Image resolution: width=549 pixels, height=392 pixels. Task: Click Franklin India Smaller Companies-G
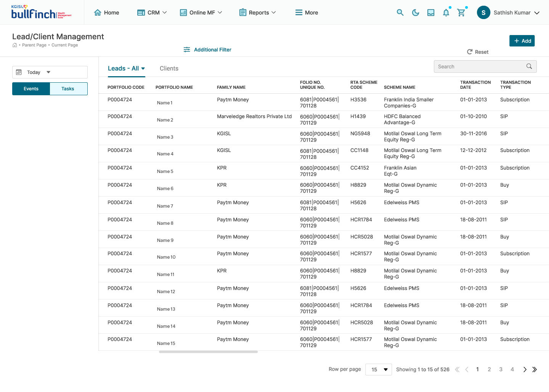409,102
